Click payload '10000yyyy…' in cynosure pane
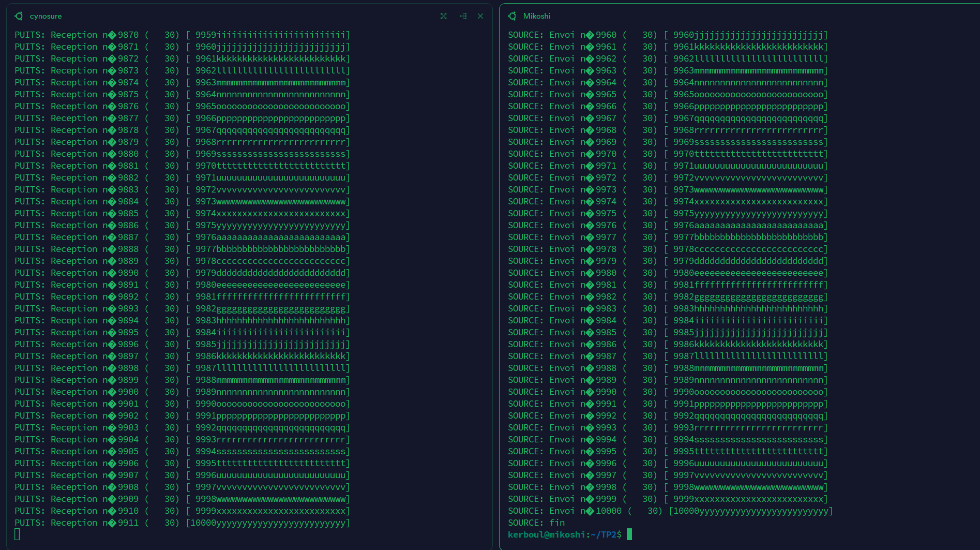 pos(268,523)
